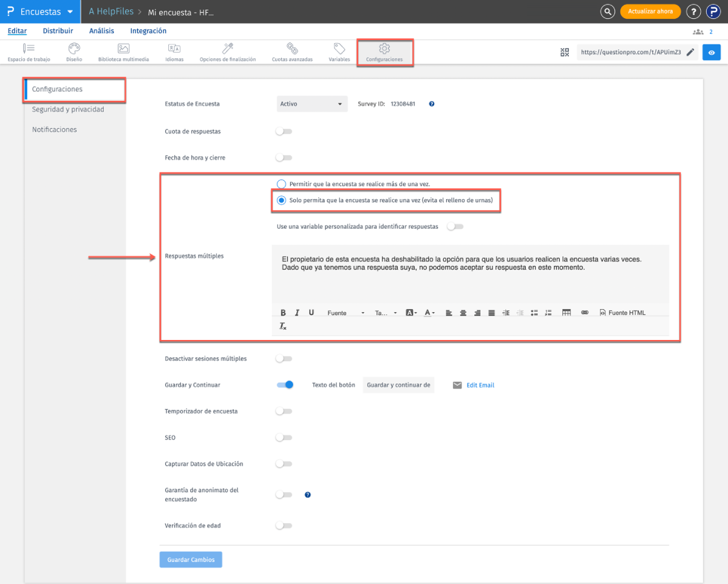Enable respondent anonymity guarantee
Image resolution: width=728 pixels, height=584 pixels.
(x=284, y=495)
